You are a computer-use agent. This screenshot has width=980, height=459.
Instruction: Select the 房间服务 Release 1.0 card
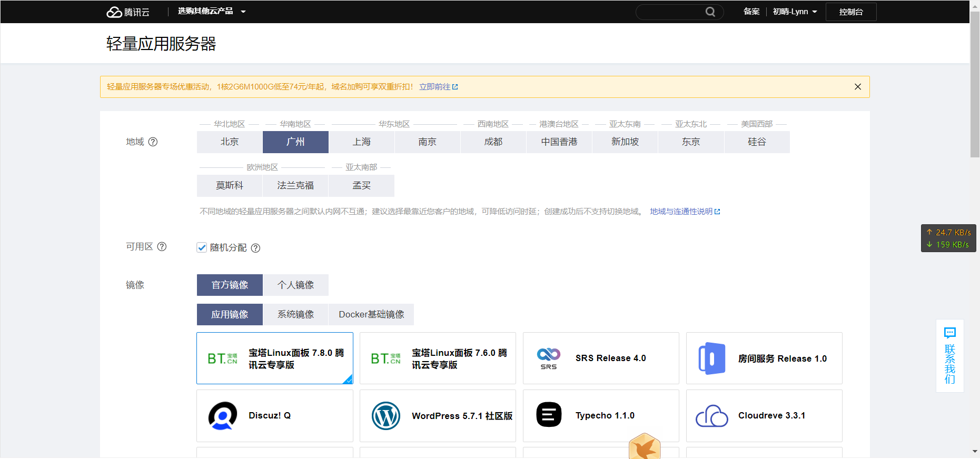click(x=764, y=358)
